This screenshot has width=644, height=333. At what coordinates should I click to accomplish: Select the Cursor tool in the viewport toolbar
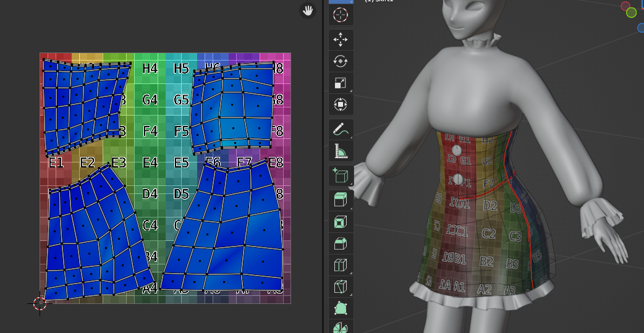[x=341, y=15]
